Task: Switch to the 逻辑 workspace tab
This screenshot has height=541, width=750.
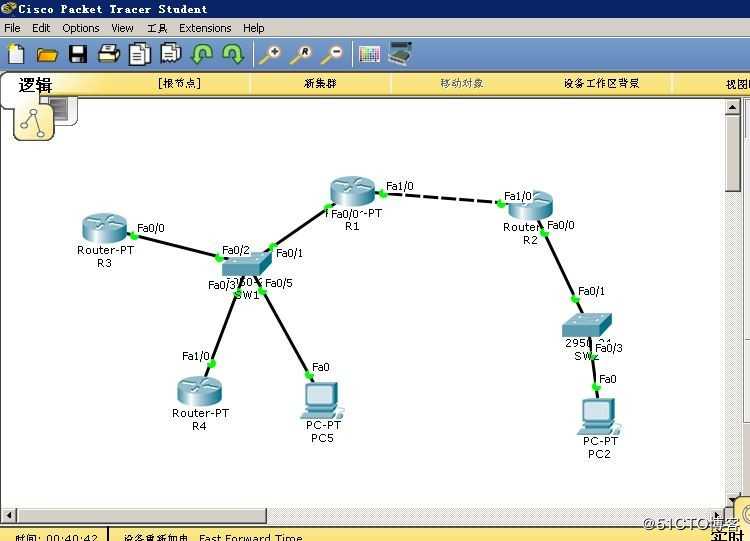Action: [x=35, y=85]
